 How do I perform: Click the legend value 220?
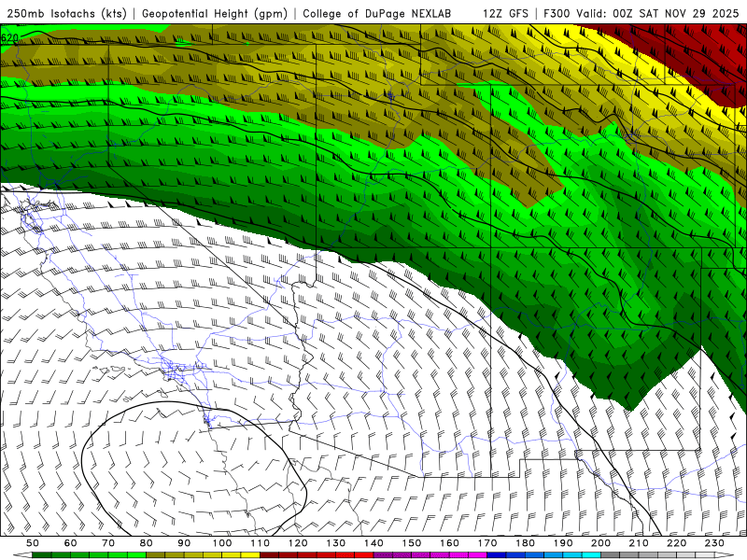(x=676, y=543)
